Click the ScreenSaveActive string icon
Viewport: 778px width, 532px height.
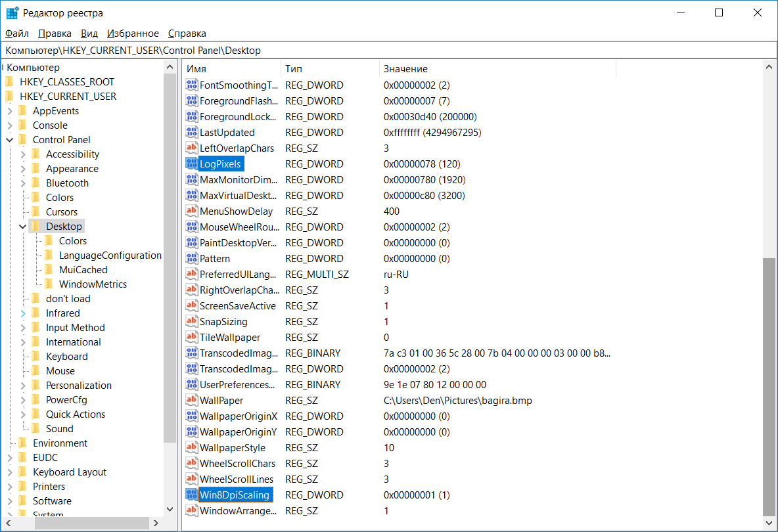(191, 305)
